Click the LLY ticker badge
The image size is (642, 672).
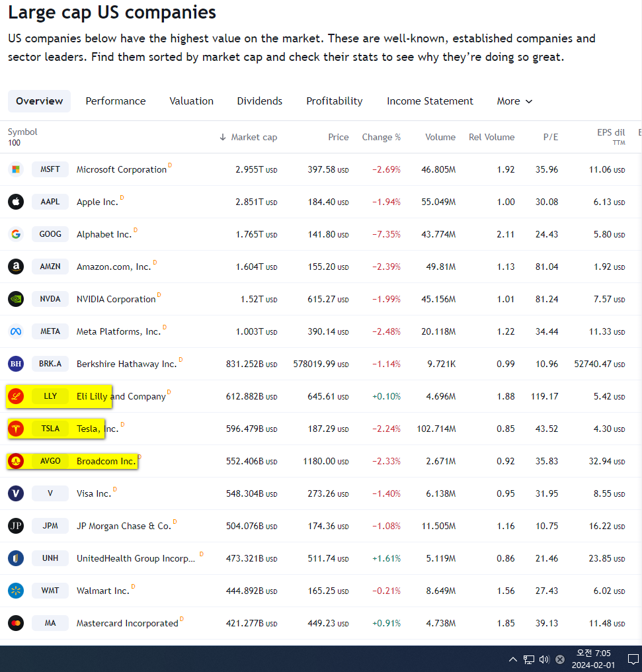coord(50,396)
